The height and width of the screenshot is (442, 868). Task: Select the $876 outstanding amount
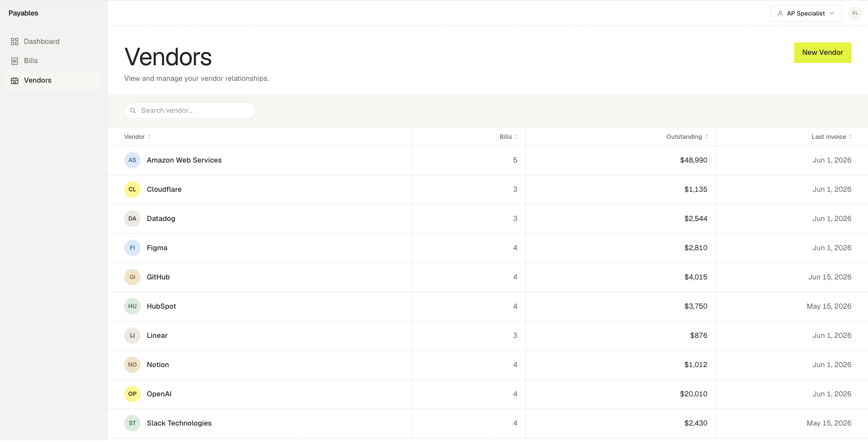point(699,336)
